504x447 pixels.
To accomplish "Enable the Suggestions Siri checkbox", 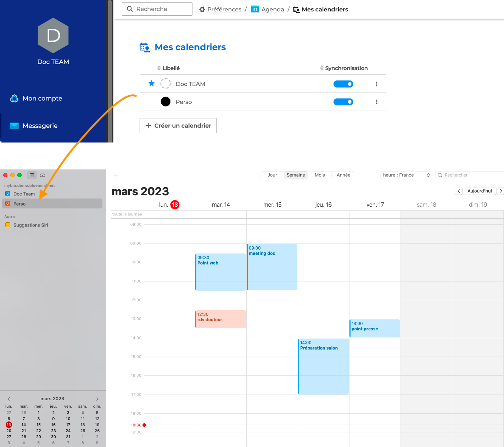I will [8, 225].
